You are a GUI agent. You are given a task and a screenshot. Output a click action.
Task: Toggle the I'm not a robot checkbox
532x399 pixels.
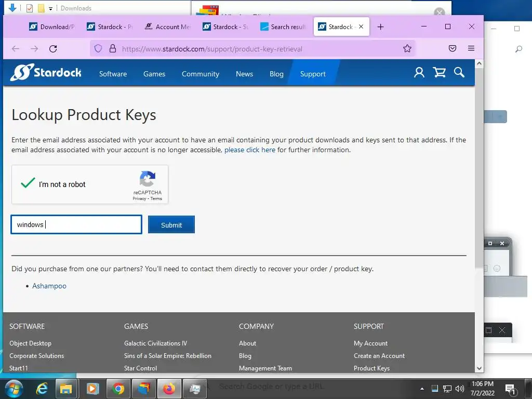point(28,183)
